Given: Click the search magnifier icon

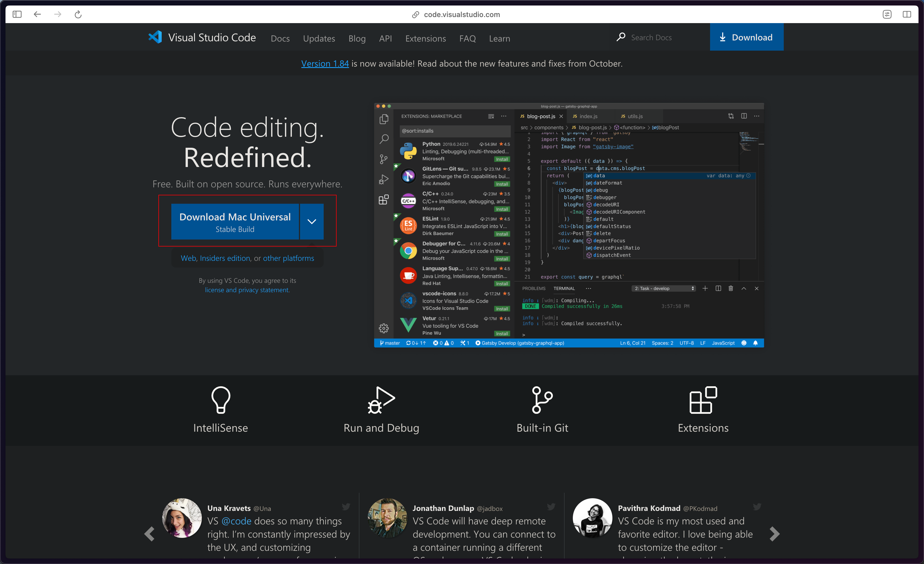Looking at the screenshot, I should [621, 37].
